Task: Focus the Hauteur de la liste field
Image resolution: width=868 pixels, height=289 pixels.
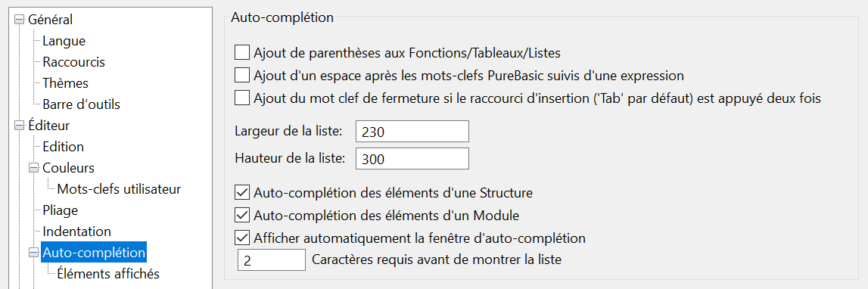Action: (412, 158)
